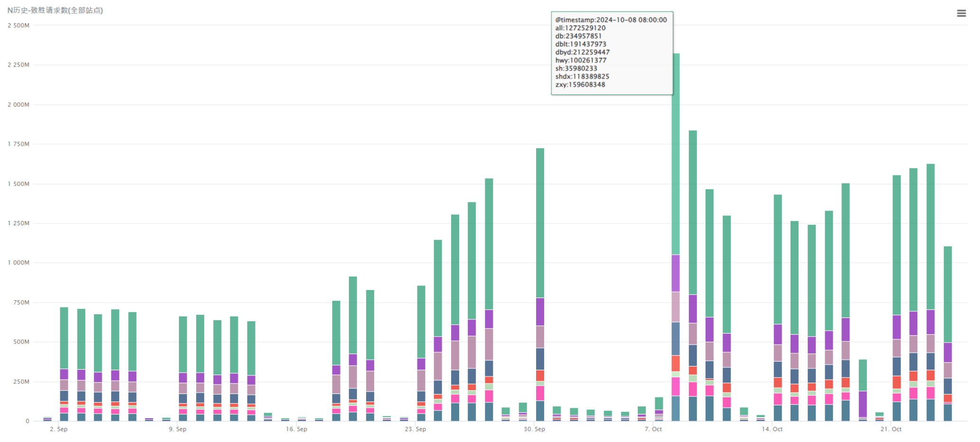Click the "shdx:118389825" tooltip value
980x442 pixels.
point(582,77)
